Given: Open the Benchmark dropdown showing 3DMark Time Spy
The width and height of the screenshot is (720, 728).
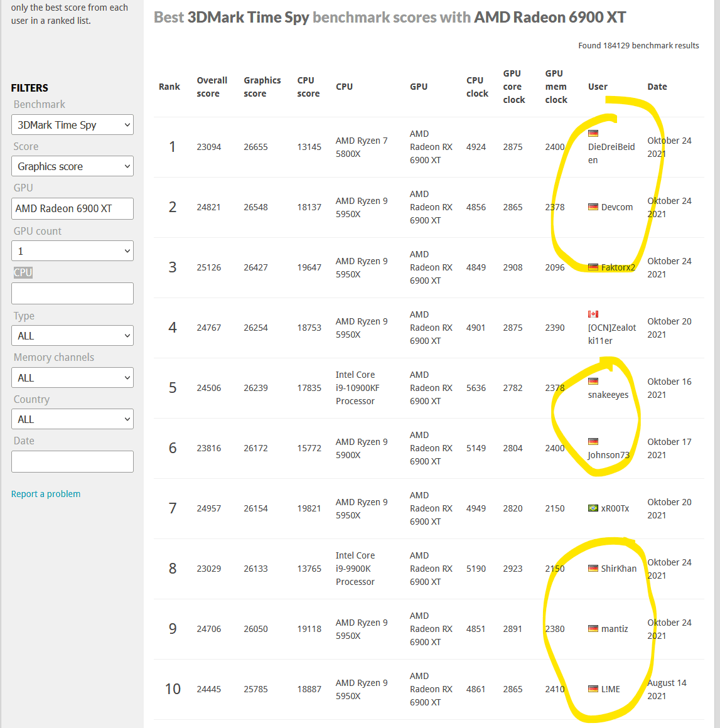Looking at the screenshot, I should click(x=72, y=125).
